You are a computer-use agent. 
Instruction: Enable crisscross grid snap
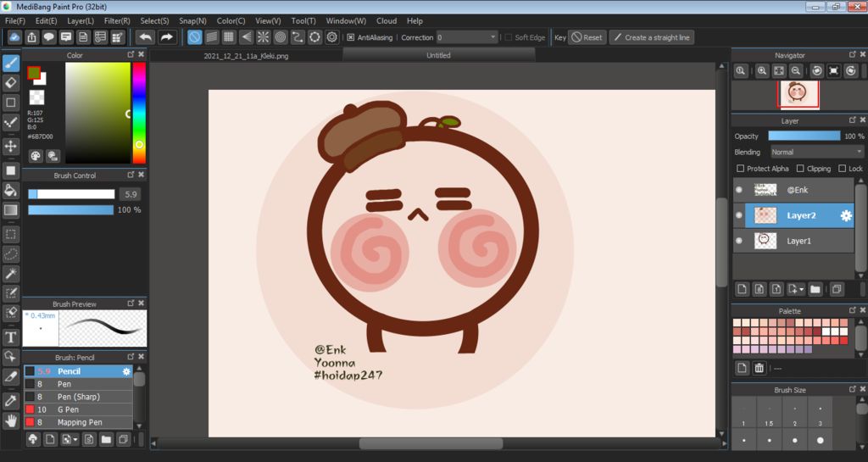click(x=229, y=37)
